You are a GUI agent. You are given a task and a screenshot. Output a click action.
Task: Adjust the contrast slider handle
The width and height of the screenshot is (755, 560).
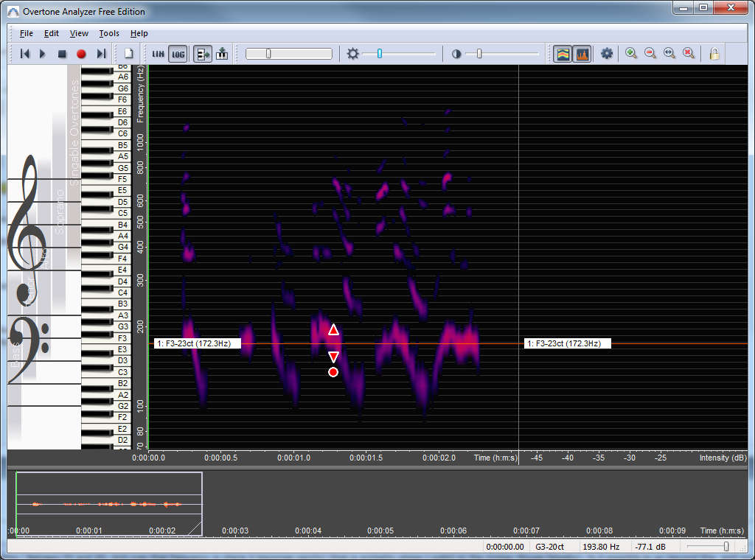point(479,53)
